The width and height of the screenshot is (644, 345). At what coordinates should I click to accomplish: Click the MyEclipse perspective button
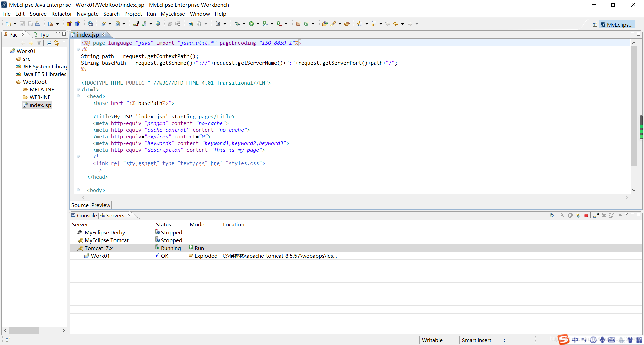617,25
